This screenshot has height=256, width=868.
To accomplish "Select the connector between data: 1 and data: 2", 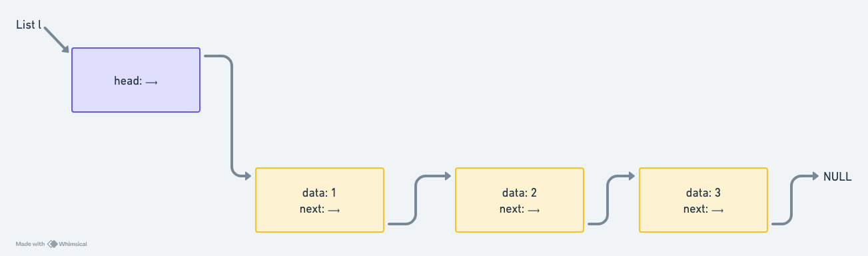I will [x=416, y=200].
